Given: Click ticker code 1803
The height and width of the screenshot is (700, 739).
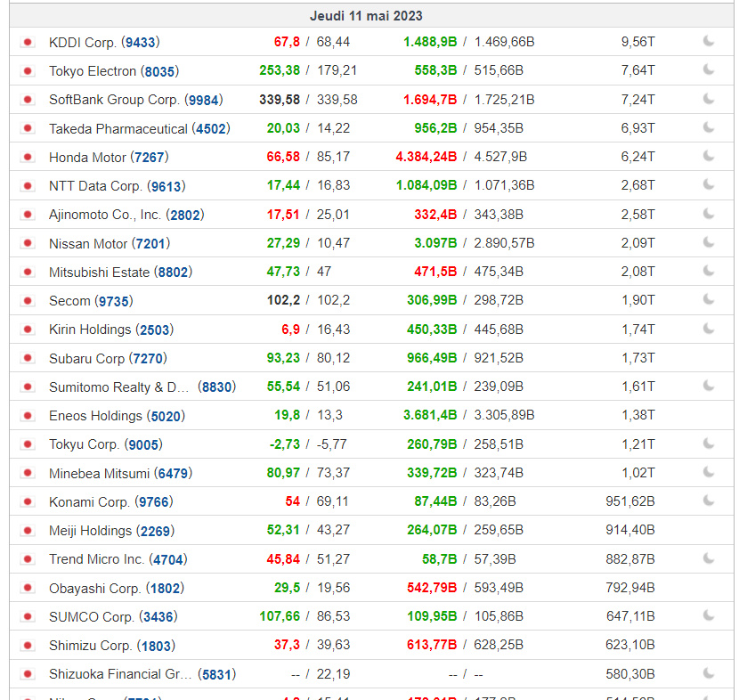Looking at the screenshot, I should coord(156,646).
